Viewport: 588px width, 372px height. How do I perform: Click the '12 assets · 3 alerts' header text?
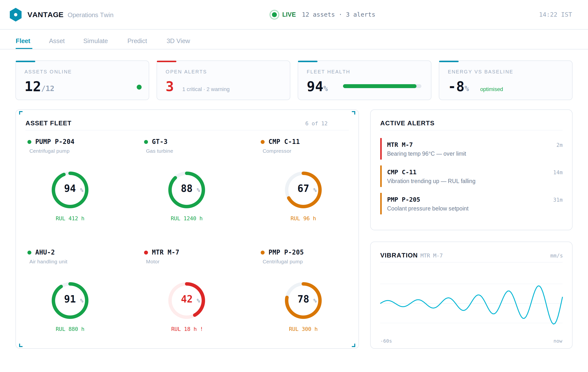point(339,15)
